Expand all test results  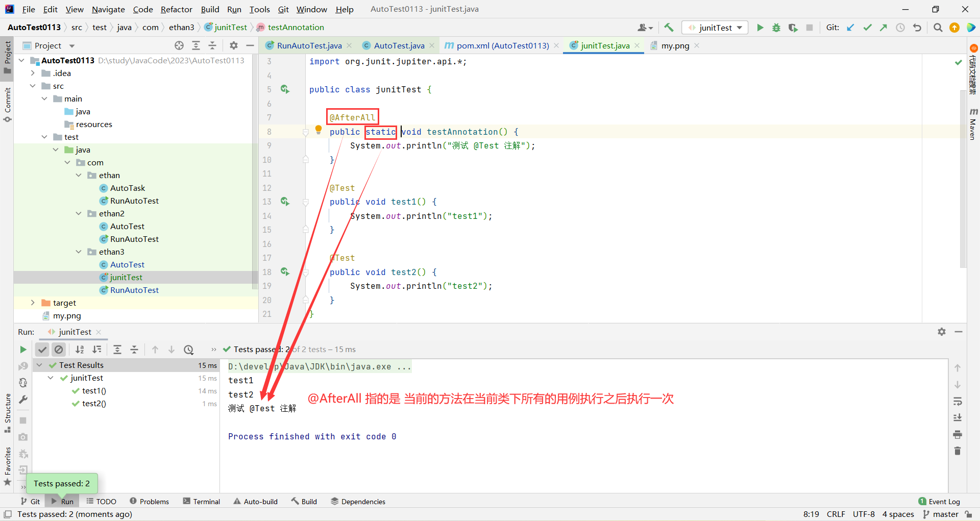point(117,350)
